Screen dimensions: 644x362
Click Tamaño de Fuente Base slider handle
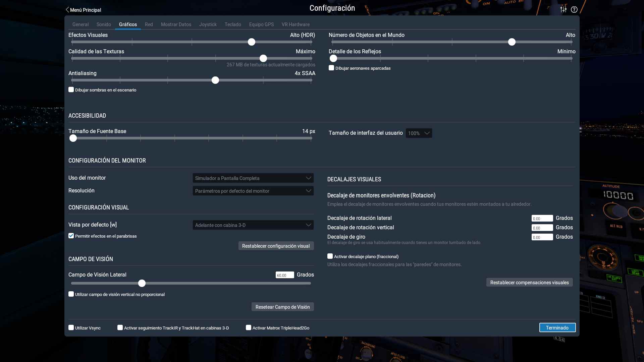tap(73, 138)
